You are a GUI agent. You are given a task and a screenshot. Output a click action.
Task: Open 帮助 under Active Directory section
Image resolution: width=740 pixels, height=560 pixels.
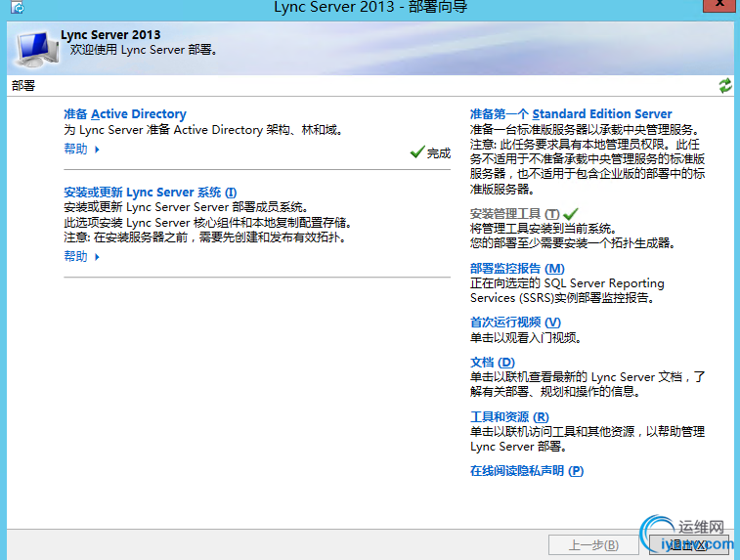pos(75,150)
